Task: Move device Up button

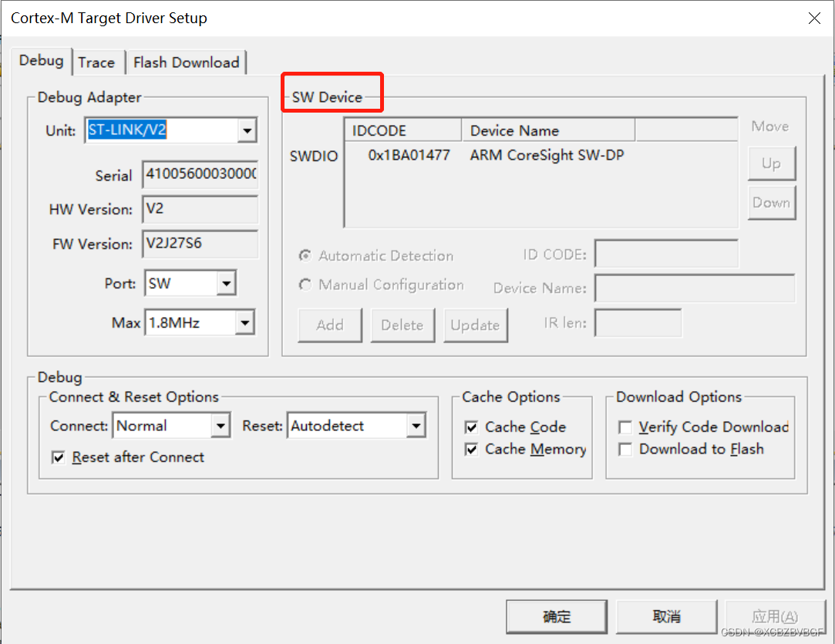Action: [772, 163]
